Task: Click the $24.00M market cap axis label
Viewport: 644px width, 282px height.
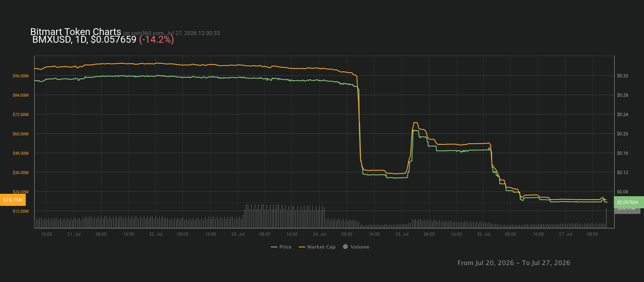Action: click(x=21, y=192)
